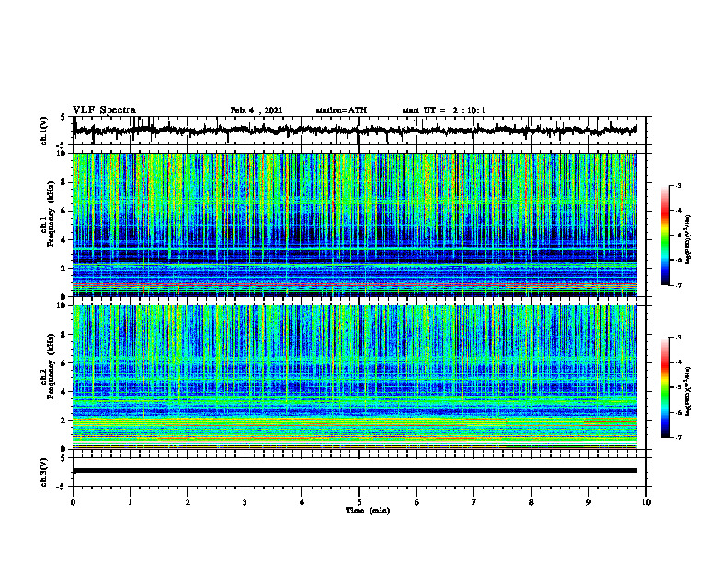Click the '-7' label on upper color scale
The image size is (728, 563).
677,285
